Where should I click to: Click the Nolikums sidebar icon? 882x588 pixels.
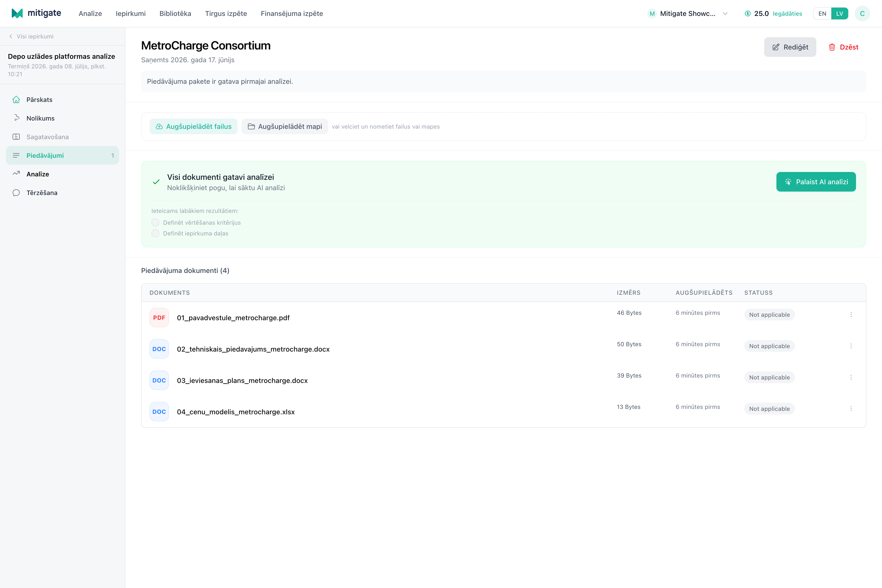pyautogui.click(x=16, y=118)
